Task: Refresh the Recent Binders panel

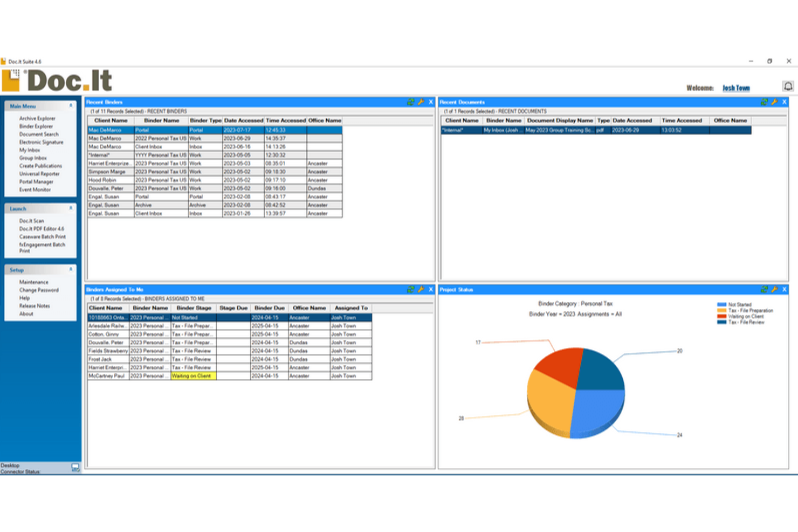Action: (410, 102)
